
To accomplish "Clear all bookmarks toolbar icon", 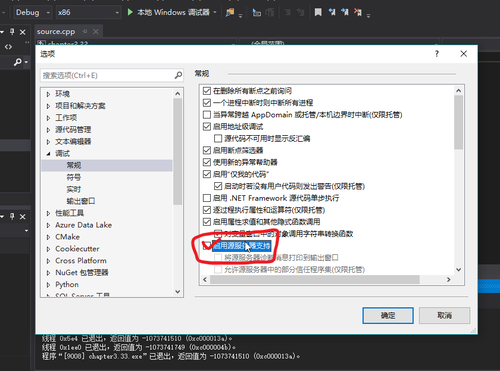I will tap(358, 12).
